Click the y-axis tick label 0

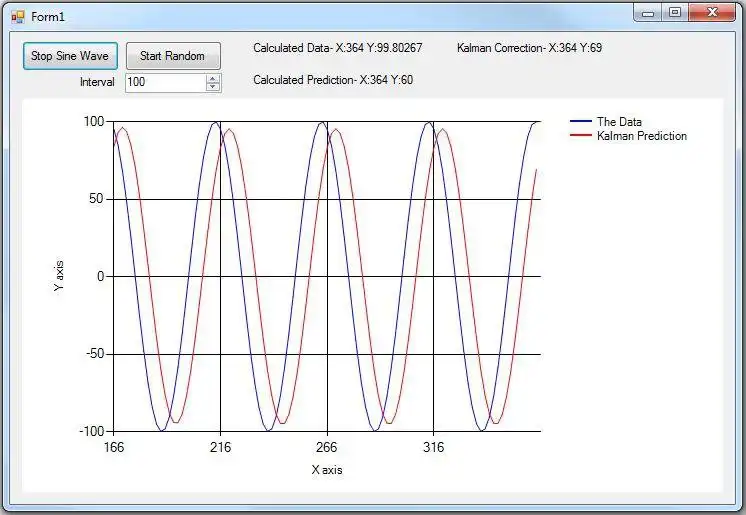100,277
